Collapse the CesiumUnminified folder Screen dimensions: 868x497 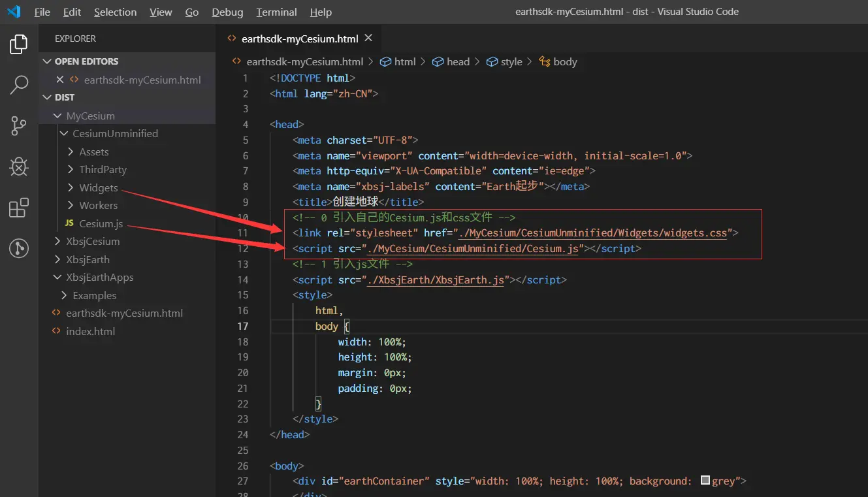[x=127, y=133]
